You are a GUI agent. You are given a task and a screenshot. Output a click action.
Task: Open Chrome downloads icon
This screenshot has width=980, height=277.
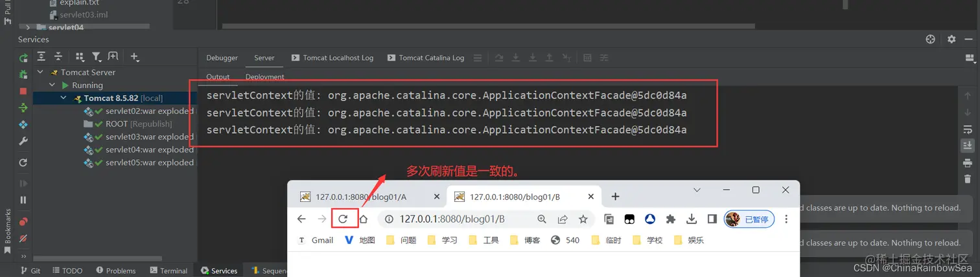pyautogui.click(x=692, y=219)
